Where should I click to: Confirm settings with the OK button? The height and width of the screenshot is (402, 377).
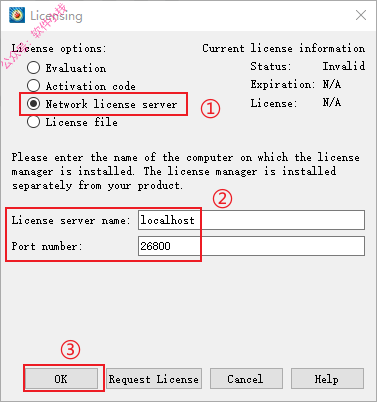[x=61, y=379]
